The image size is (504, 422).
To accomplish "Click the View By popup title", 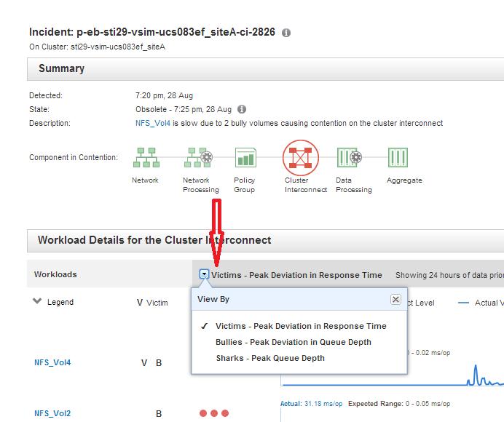I will point(213,299).
